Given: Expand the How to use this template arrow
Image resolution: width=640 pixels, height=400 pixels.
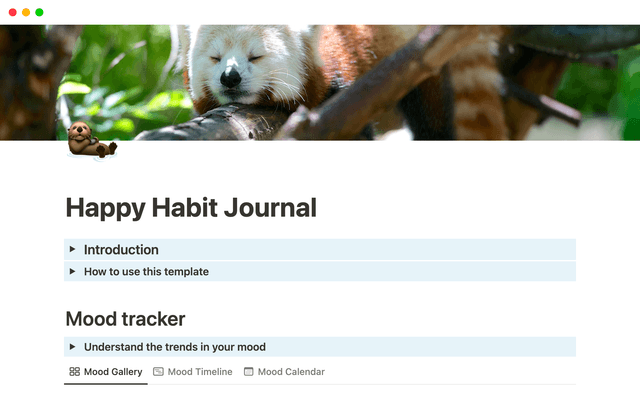Looking at the screenshot, I should pyautogui.click(x=72, y=271).
